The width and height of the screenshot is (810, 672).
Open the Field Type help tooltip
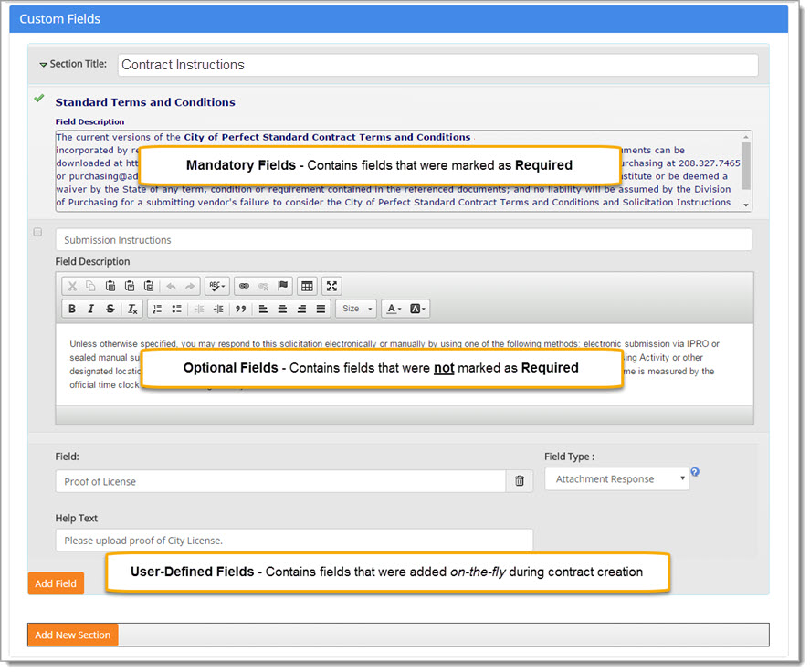point(695,471)
